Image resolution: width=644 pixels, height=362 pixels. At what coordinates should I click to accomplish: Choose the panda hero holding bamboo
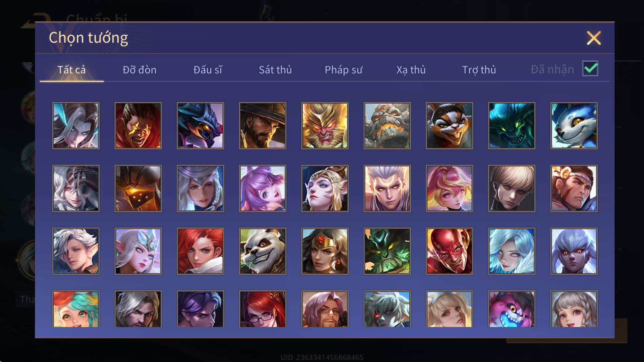click(x=262, y=251)
